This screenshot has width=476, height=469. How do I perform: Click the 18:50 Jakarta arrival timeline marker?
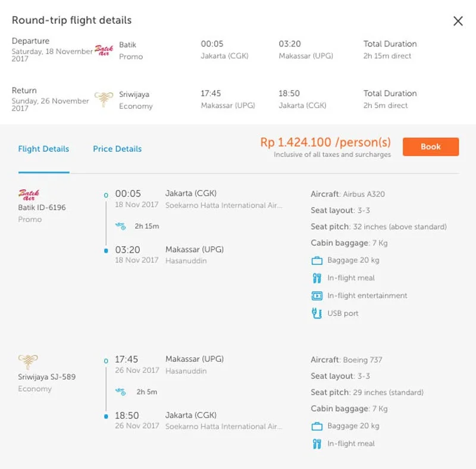pyautogui.click(x=106, y=417)
